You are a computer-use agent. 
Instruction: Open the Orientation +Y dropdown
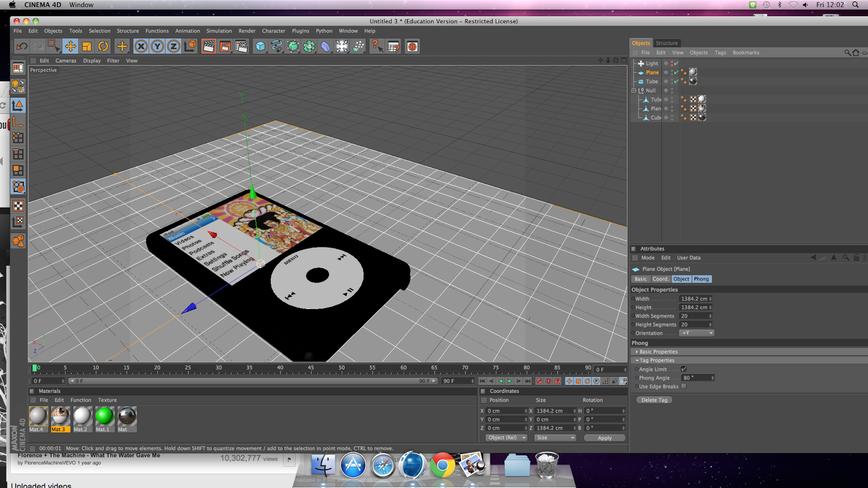pyautogui.click(x=697, y=333)
